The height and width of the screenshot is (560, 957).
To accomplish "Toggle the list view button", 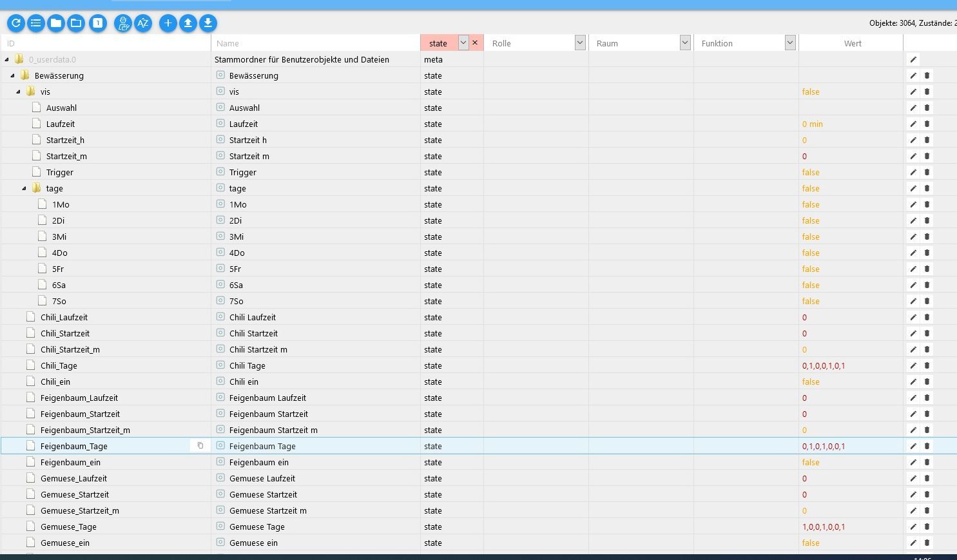I will (x=36, y=23).
